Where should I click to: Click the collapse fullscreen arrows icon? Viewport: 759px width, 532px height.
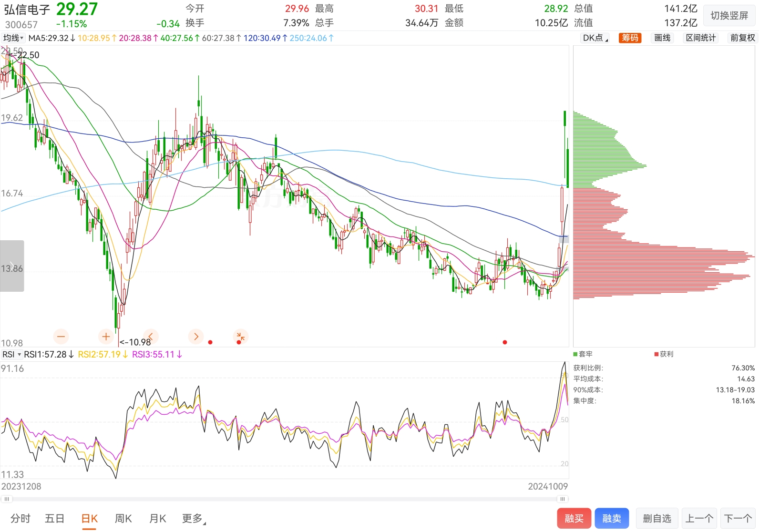click(x=241, y=337)
